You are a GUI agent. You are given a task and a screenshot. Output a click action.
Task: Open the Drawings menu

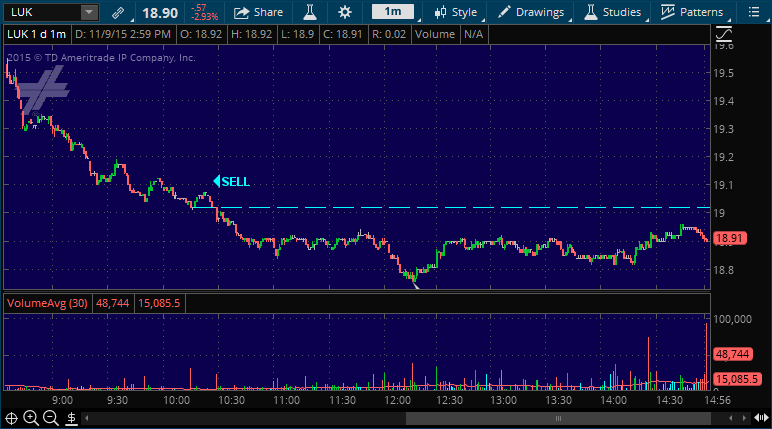click(531, 12)
